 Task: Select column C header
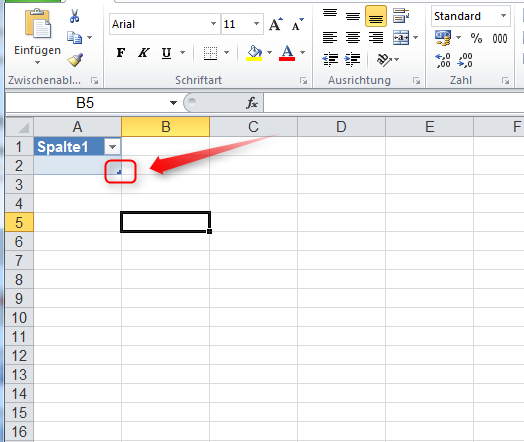[253, 127]
